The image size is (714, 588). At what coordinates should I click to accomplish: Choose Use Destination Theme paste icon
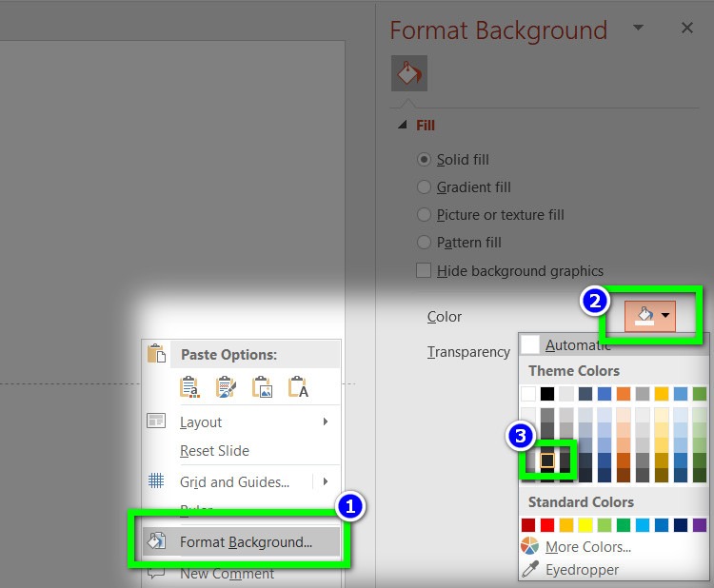click(189, 386)
